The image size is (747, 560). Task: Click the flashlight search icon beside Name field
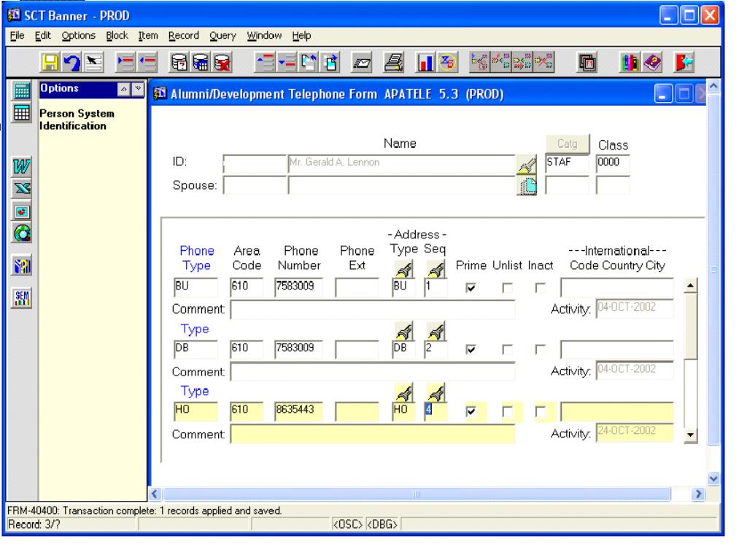[x=527, y=165]
